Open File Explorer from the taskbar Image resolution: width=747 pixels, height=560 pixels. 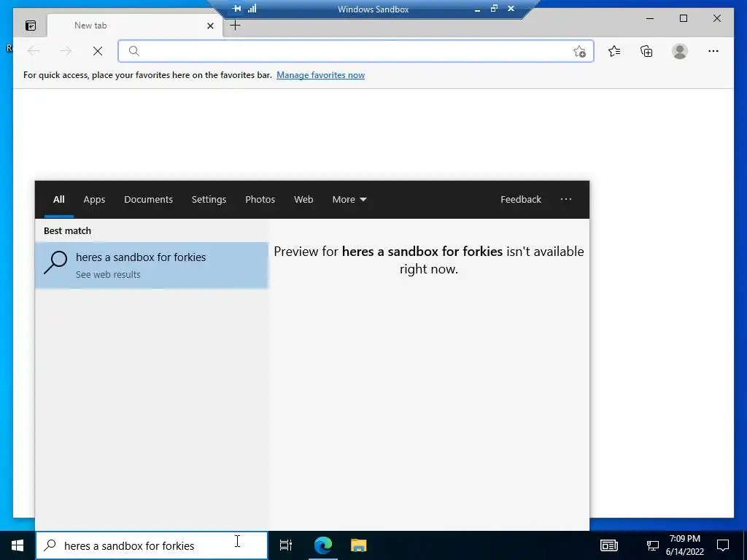coord(359,545)
